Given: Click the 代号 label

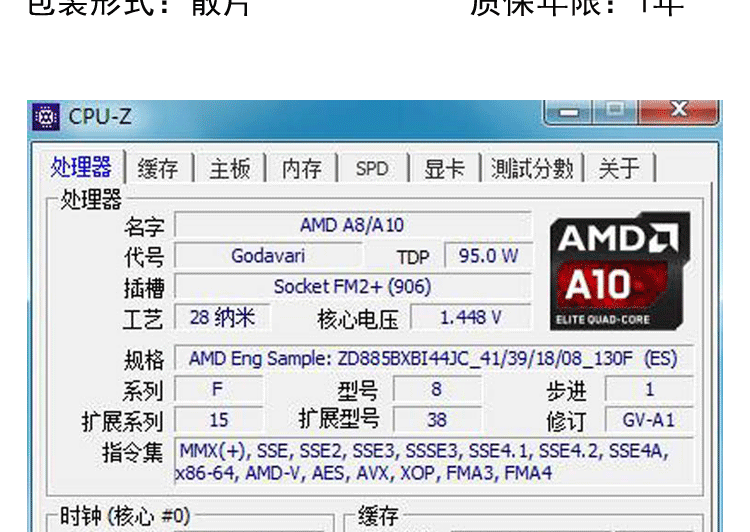Looking at the screenshot, I should pyautogui.click(x=144, y=257).
